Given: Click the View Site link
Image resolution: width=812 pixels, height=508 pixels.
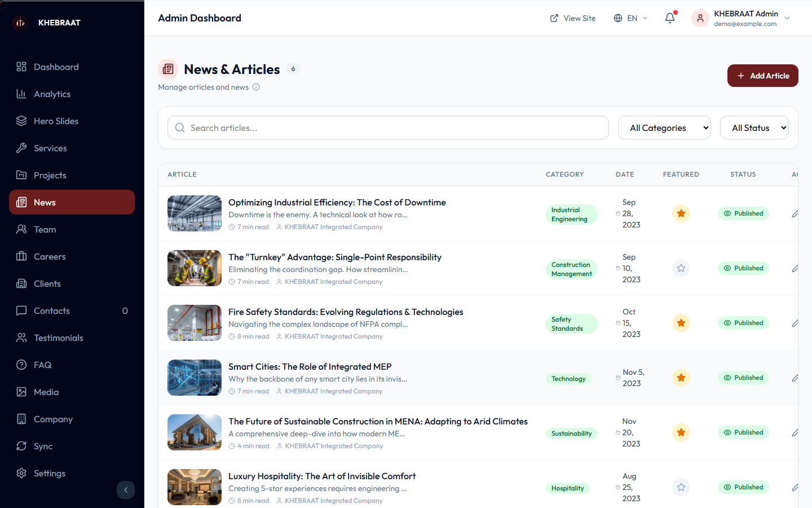Looking at the screenshot, I should [573, 18].
